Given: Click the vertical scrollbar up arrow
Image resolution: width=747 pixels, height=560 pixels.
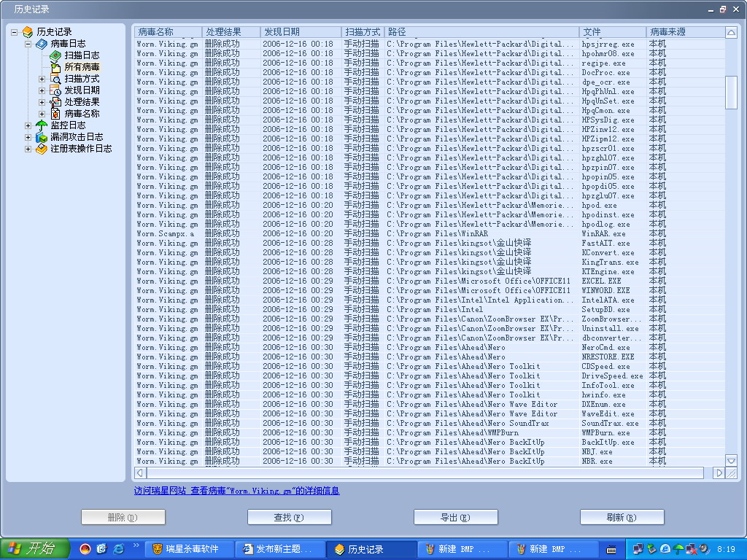Looking at the screenshot, I should [731, 32].
